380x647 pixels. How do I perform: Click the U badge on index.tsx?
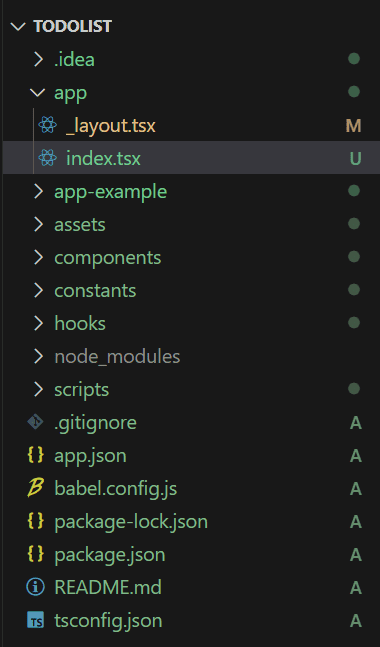(355, 158)
